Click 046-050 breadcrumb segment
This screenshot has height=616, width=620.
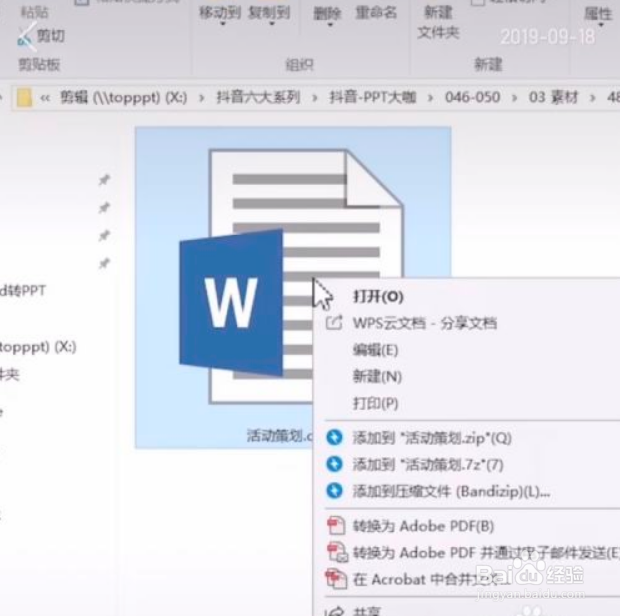point(473,97)
